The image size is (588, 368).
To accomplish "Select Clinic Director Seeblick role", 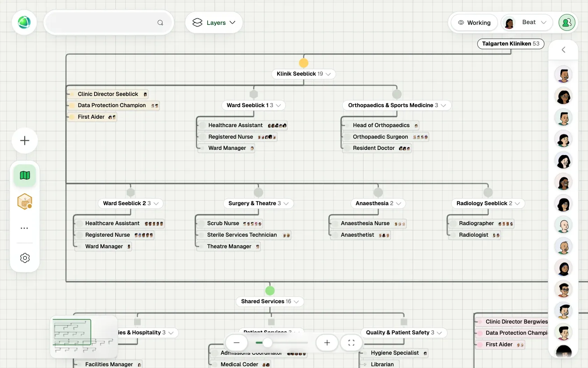I will [x=108, y=94].
